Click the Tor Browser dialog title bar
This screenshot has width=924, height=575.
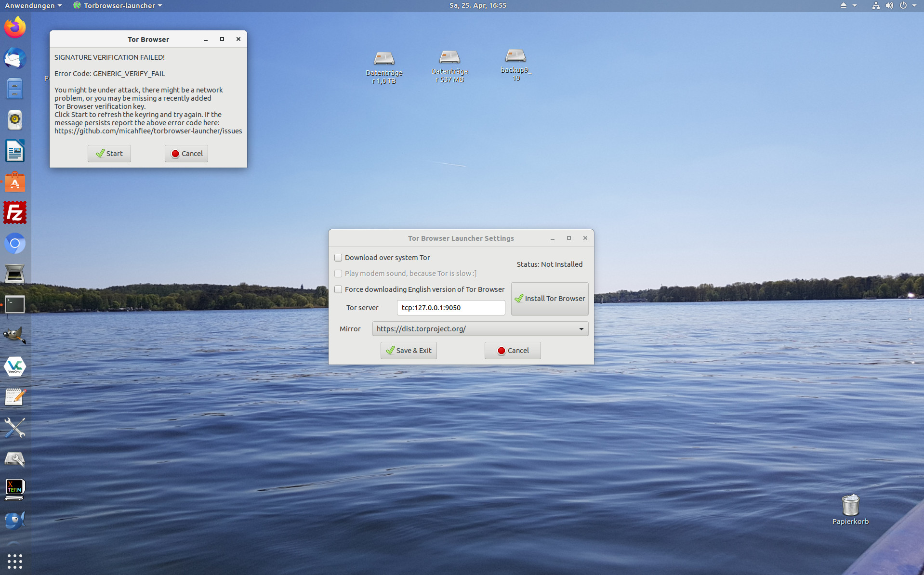coord(148,39)
